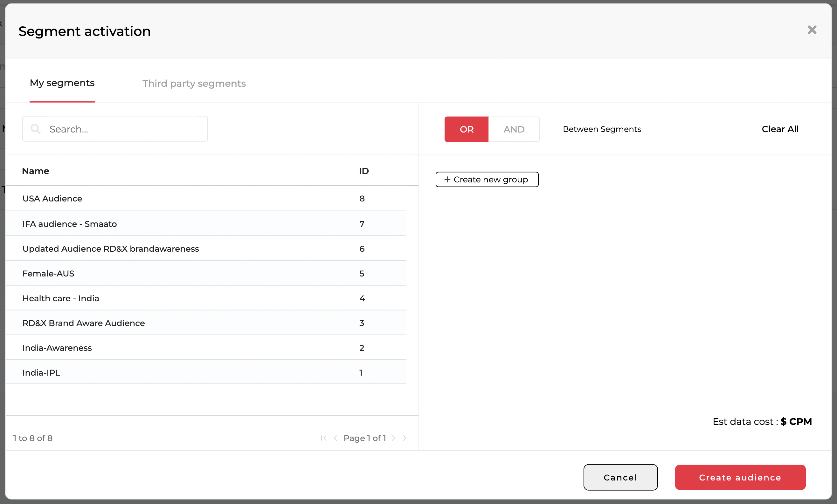Go to previous page arrow
The width and height of the screenshot is (837, 504).
[335, 438]
